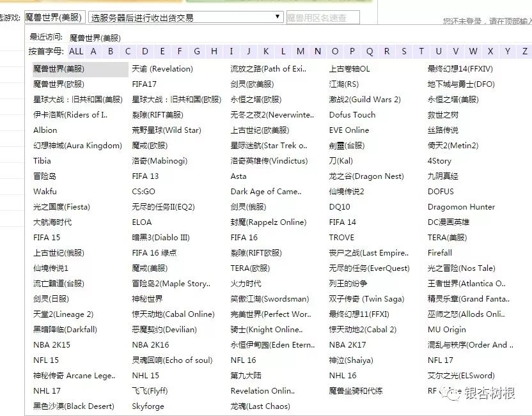Pick 艾尔之光(ELSword) entry
This screenshot has height=416, width=532.
[461, 375]
